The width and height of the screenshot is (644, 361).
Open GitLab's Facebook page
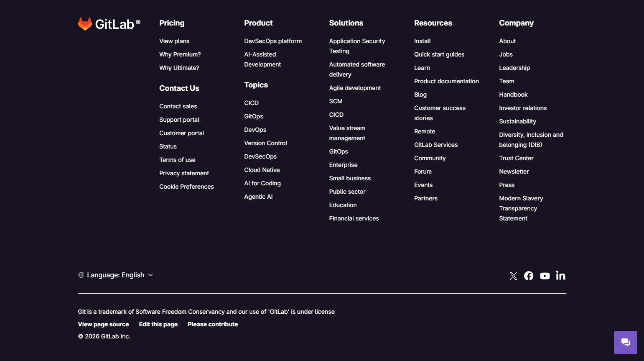pyautogui.click(x=529, y=276)
